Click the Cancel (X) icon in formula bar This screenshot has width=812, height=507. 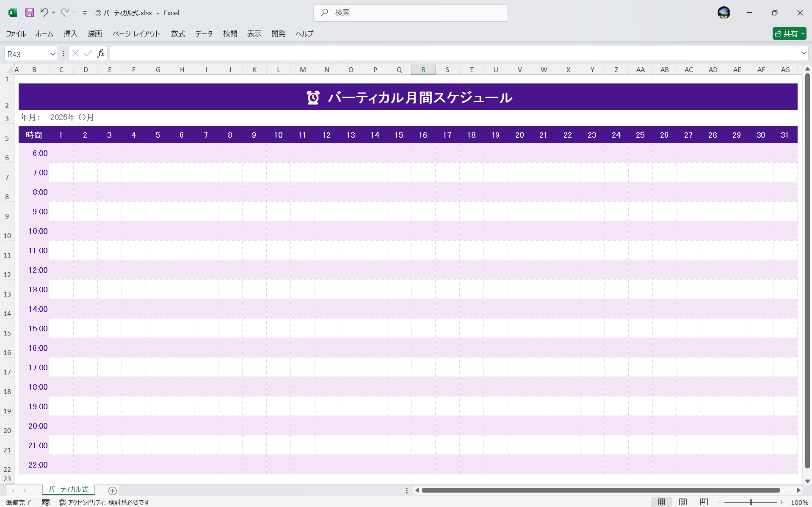tap(75, 53)
